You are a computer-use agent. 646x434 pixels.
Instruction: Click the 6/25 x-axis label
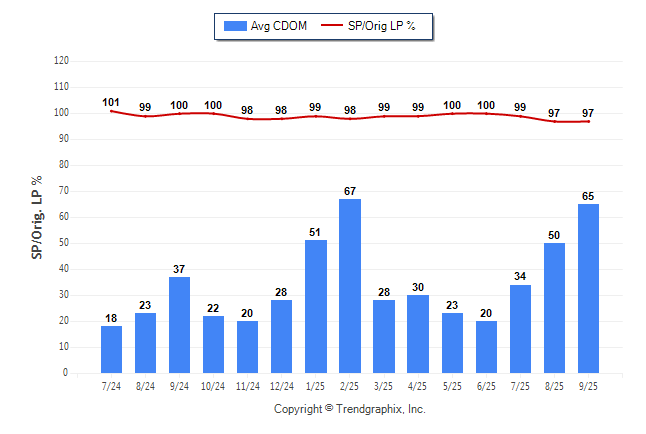click(486, 384)
